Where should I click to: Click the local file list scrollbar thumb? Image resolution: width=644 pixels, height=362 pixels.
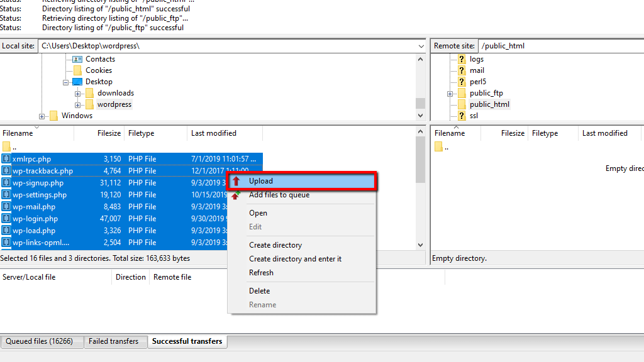tap(420, 160)
